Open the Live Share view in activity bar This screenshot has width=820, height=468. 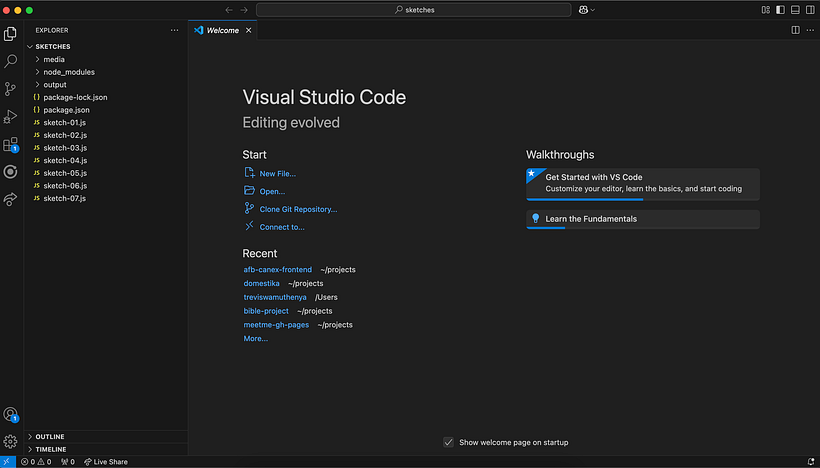tap(10, 199)
